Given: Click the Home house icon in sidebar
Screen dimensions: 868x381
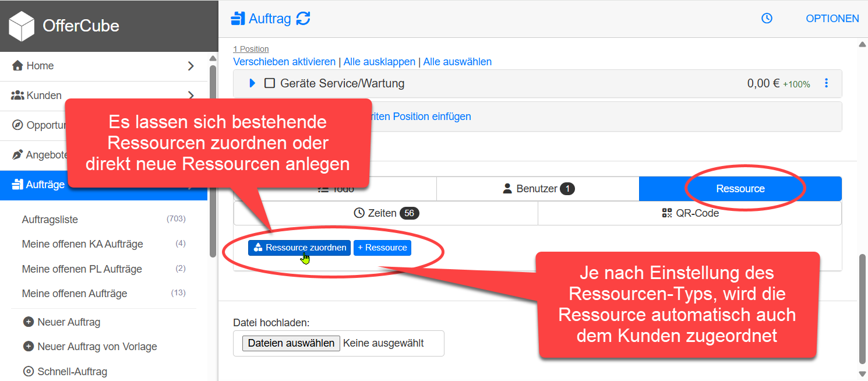Looking at the screenshot, I should point(17,66).
